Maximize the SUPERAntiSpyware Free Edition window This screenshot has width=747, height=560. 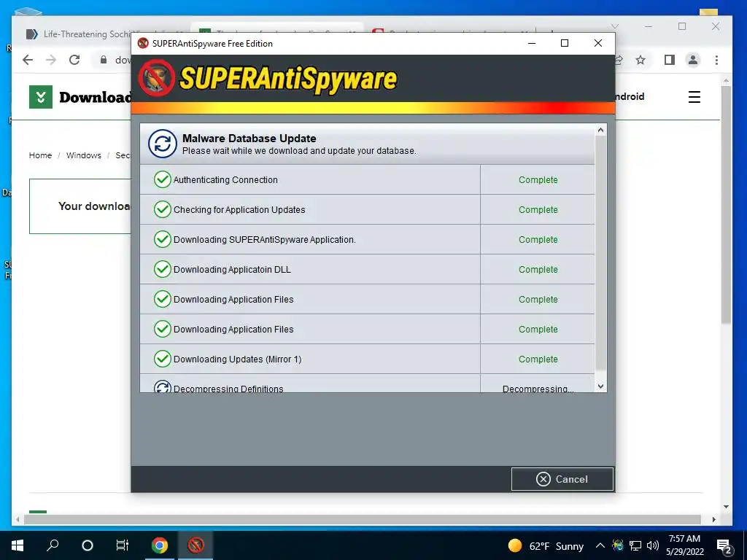(x=565, y=43)
